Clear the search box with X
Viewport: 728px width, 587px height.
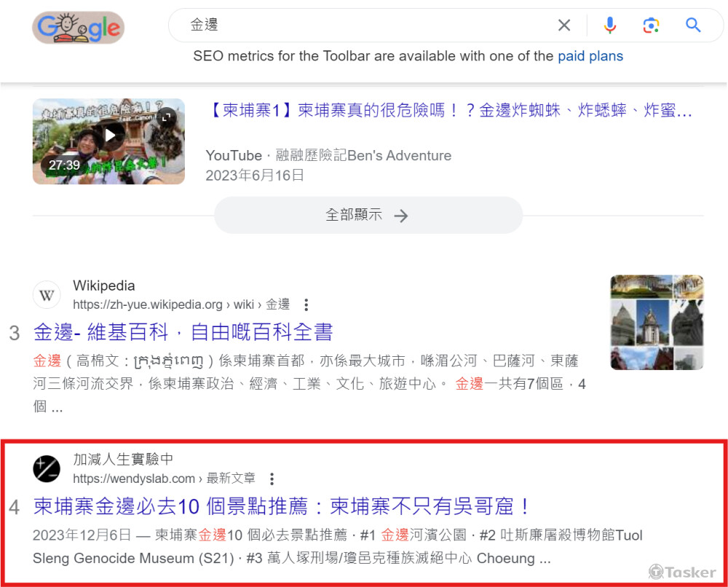coord(563,25)
